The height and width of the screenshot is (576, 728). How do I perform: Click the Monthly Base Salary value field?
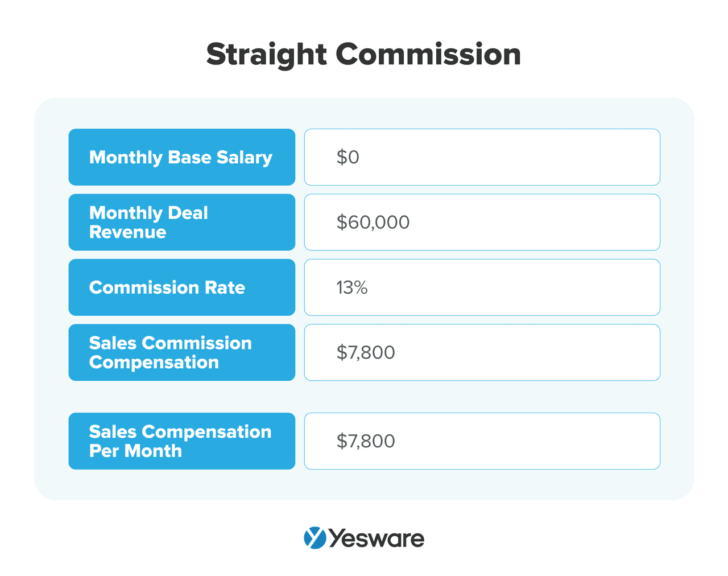pyautogui.click(x=482, y=157)
